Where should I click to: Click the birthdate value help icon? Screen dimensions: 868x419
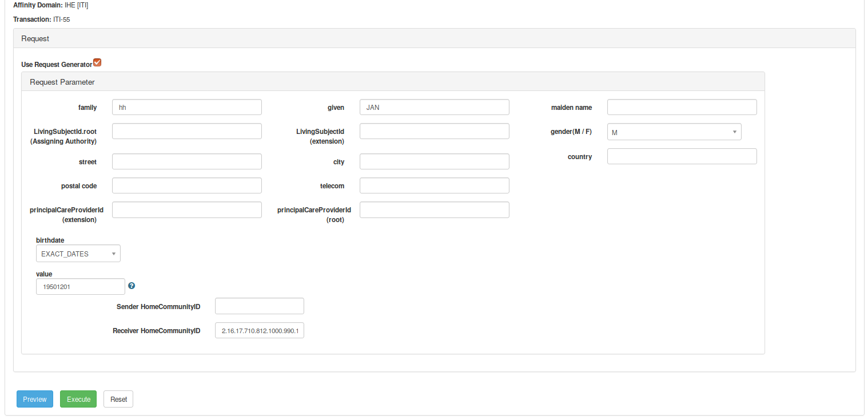click(x=132, y=286)
